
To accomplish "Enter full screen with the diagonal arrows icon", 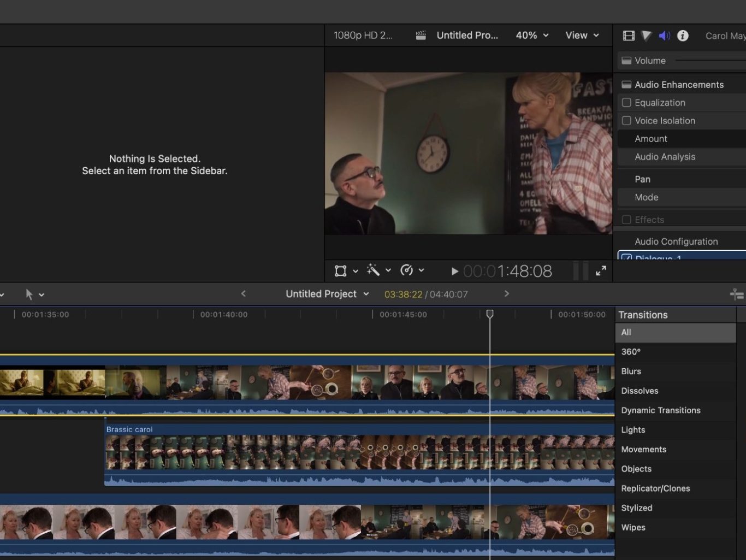I will 601,271.
